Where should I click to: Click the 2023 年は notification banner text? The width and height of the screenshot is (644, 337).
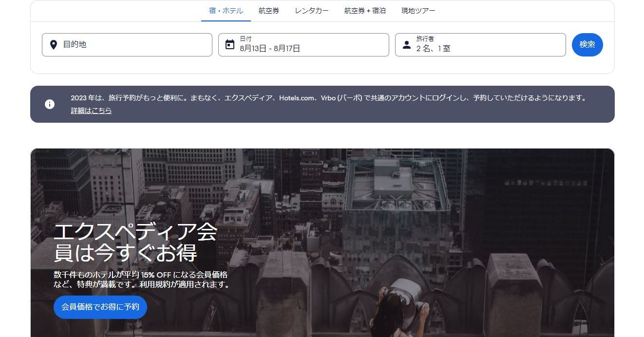pos(328,98)
